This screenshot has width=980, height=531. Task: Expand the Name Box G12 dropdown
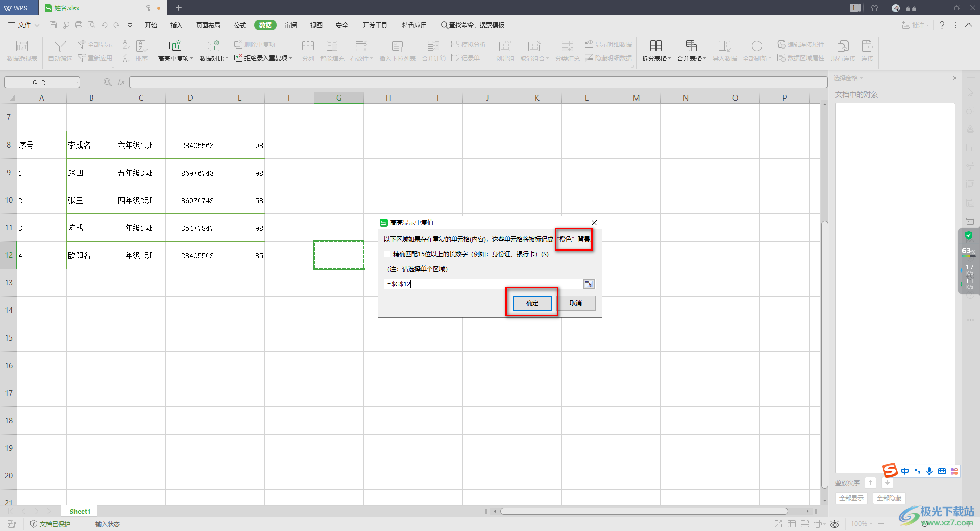[x=77, y=82]
